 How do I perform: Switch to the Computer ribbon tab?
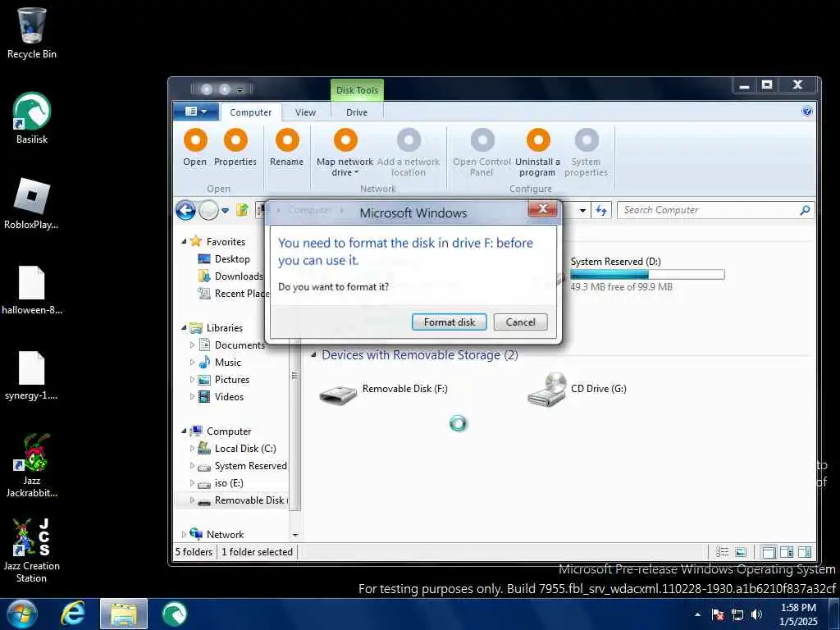click(x=250, y=112)
